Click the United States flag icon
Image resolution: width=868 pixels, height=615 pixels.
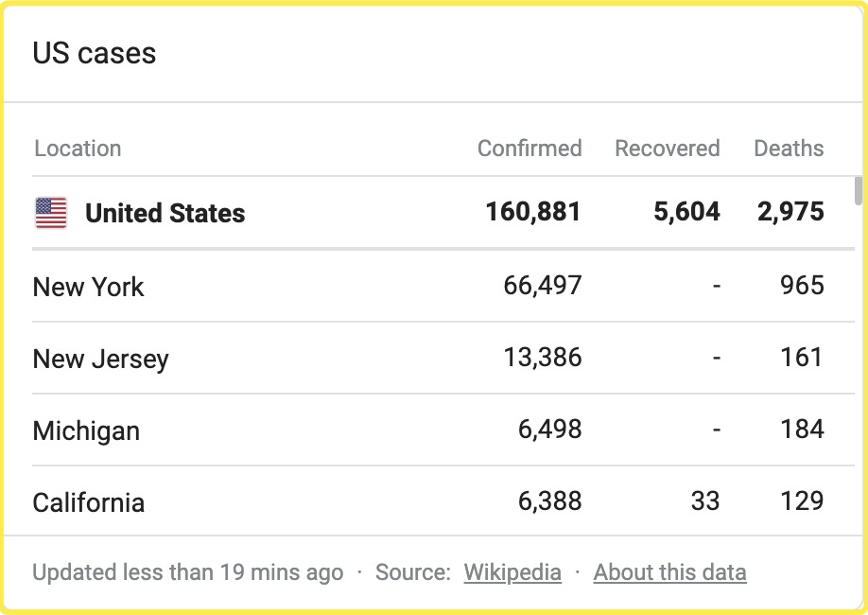pos(51,213)
